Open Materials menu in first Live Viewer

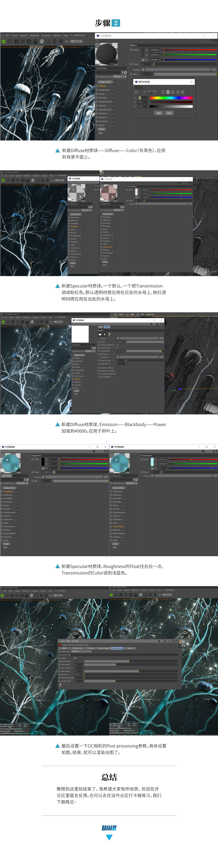(34, 35)
